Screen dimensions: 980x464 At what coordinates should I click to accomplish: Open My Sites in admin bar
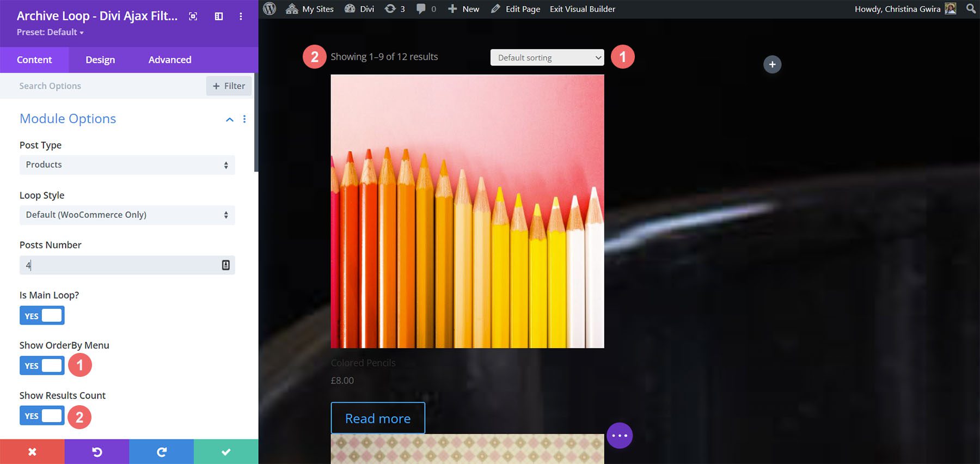click(310, 9)
